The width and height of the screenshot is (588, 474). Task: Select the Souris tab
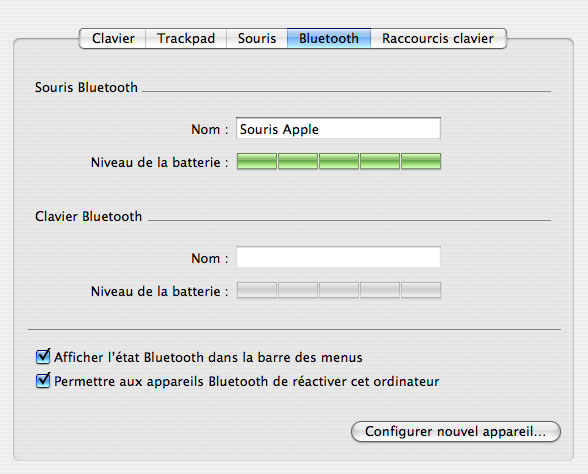[x=257, y=38]
